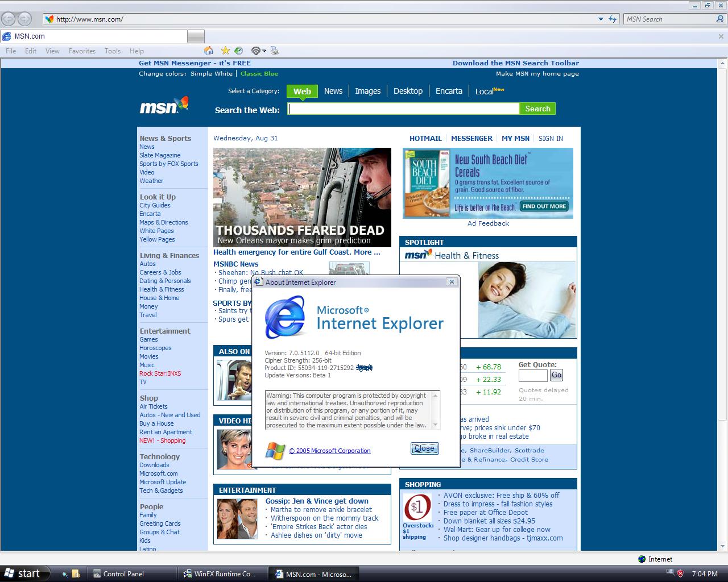Open the View menu
Viewport: 728px width, 582px height.
tap(52, 51)
